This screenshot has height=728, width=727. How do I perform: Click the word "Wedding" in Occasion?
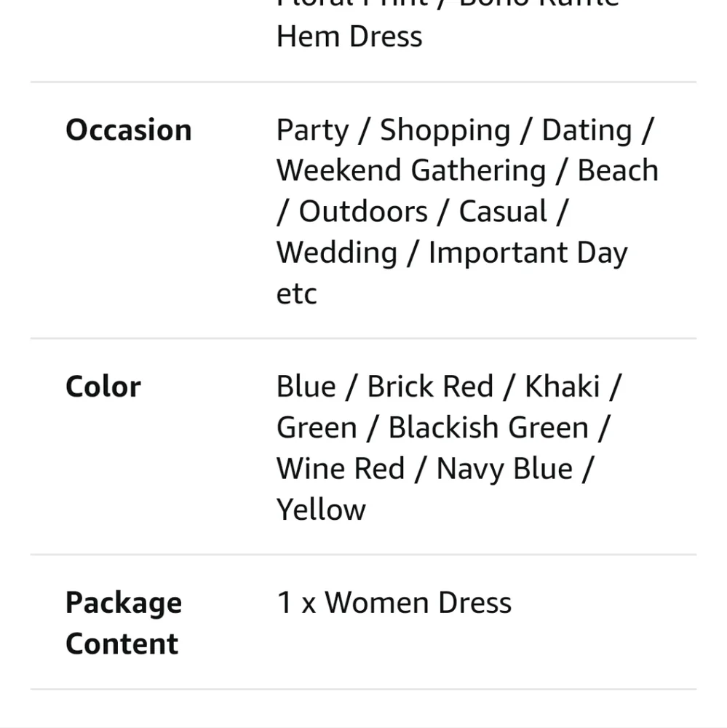click(x=337, y=253)
